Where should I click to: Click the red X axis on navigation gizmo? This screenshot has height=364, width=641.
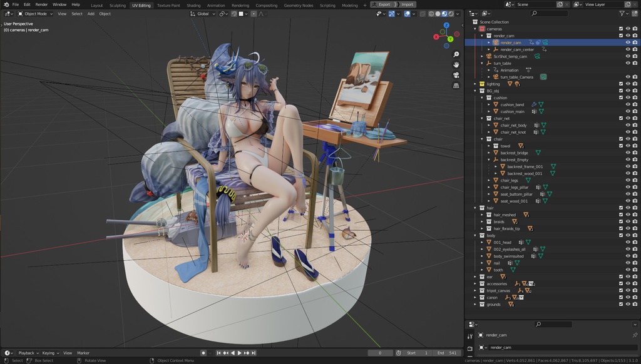(436, 37)
